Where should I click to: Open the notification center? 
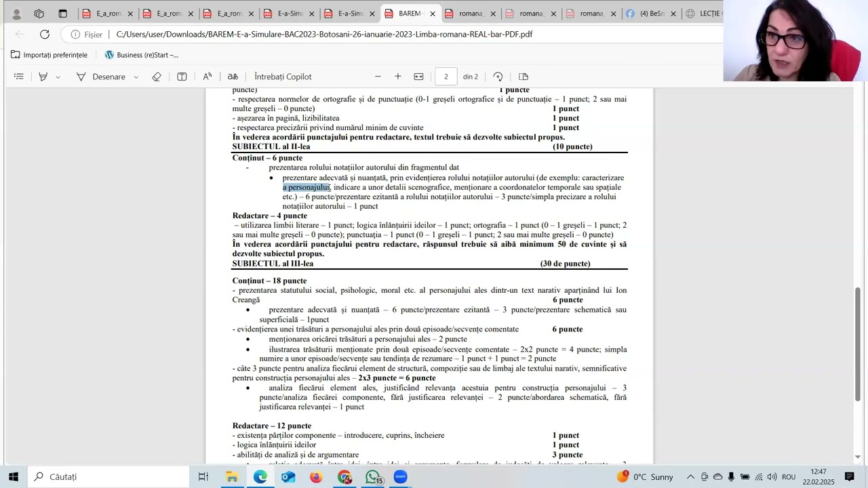[850, 476]
